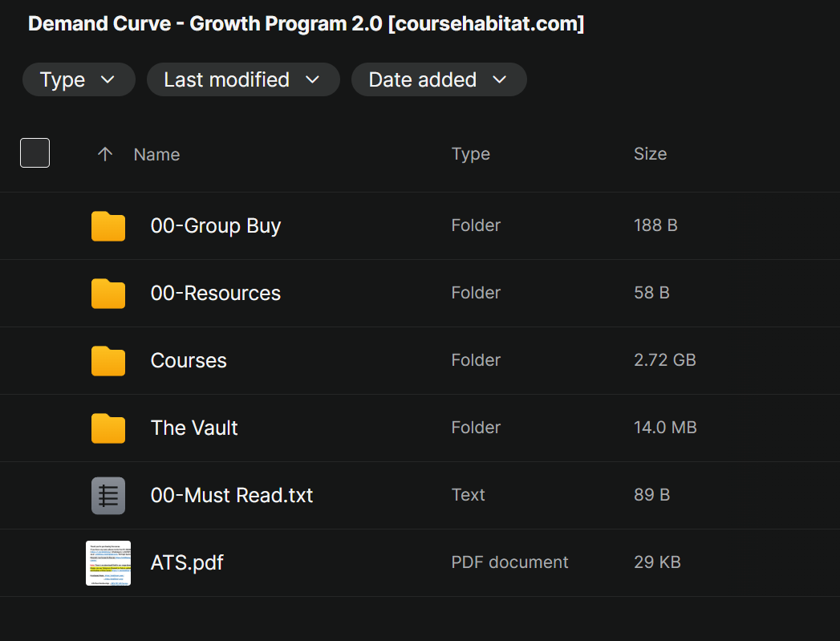Click the Demand Curve Growth Program folder title
This screenshot has height=641, width=840.
click(x=306, y=24)
